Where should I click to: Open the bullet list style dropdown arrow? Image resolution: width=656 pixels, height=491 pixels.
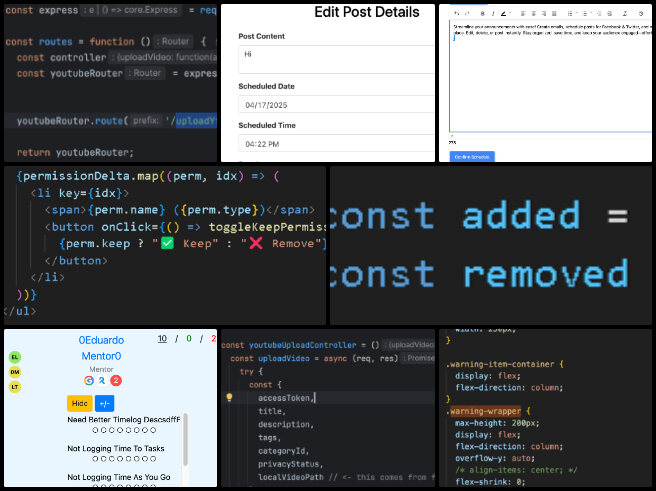click(577, 13)
